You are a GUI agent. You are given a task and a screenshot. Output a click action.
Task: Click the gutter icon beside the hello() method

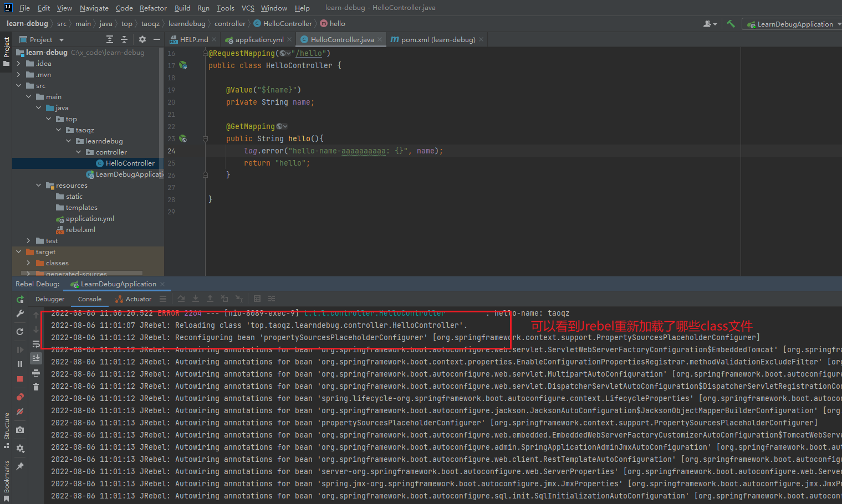(x=183, y=138)
